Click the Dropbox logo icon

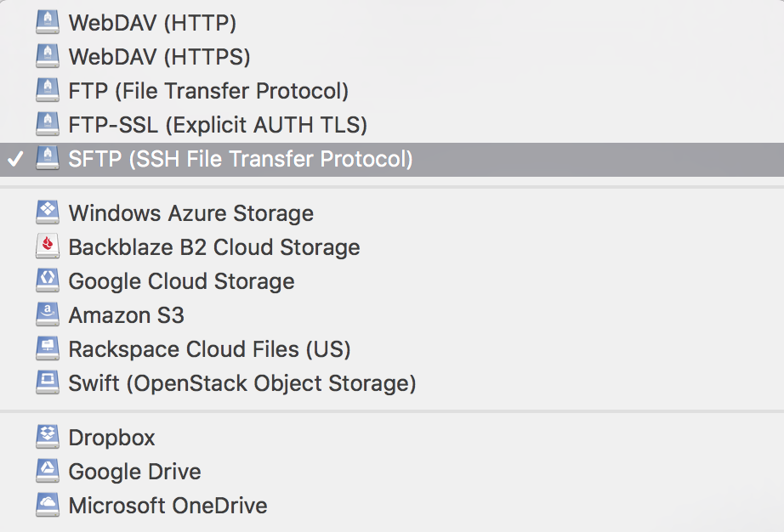point(48,437)
